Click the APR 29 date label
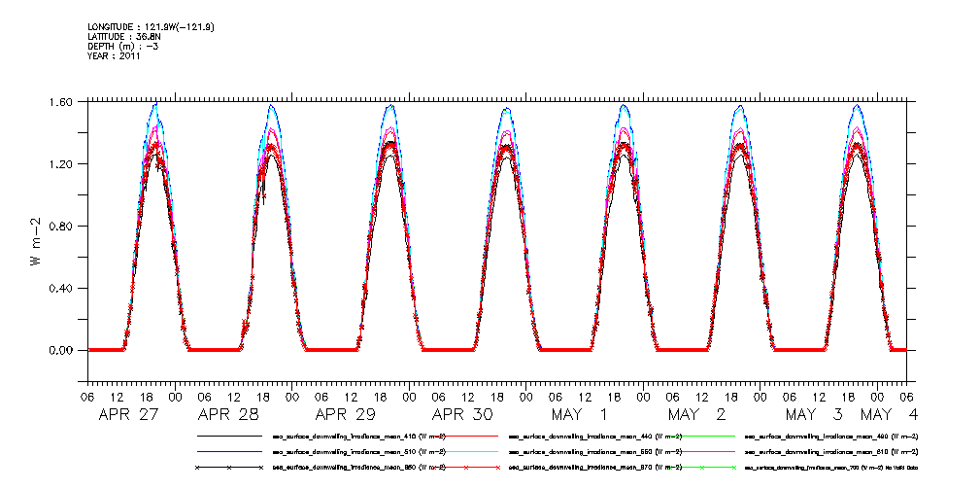980x490 pixels. click(x=345, y=414)
